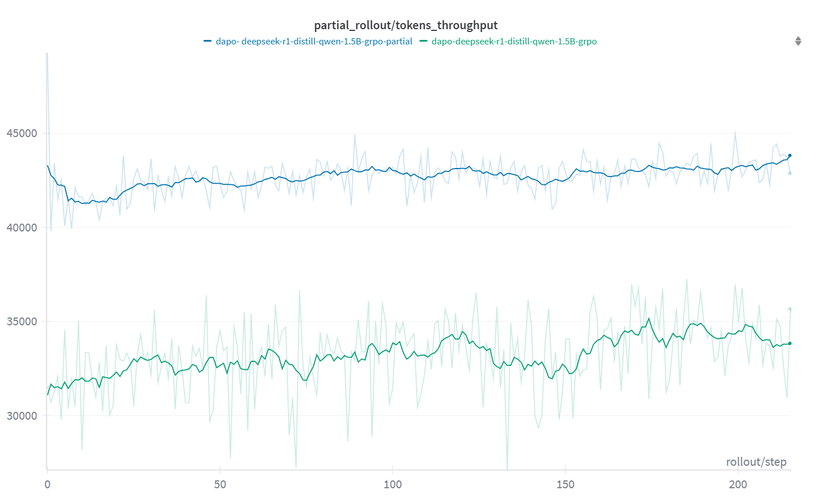Click the legend scroll arrows icon
The image size is (825, 504).
click(797, 41)
